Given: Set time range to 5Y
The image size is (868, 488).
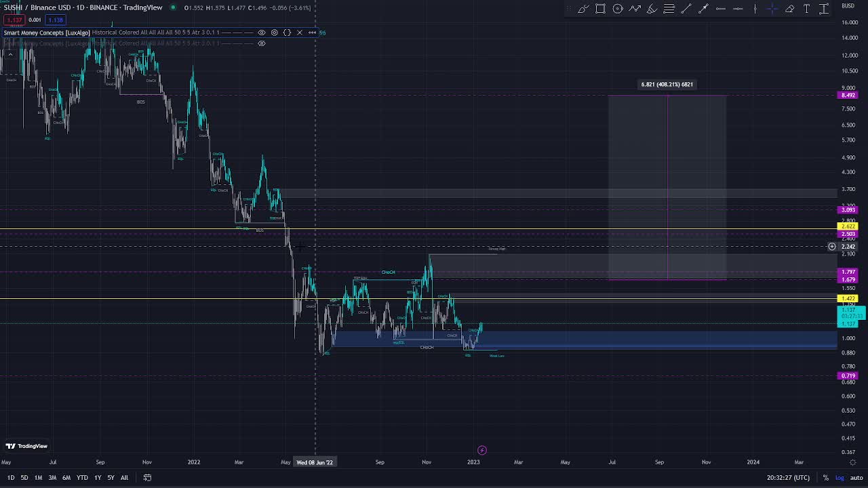Looking at the screenshot, I should click(x=111, y=478).
